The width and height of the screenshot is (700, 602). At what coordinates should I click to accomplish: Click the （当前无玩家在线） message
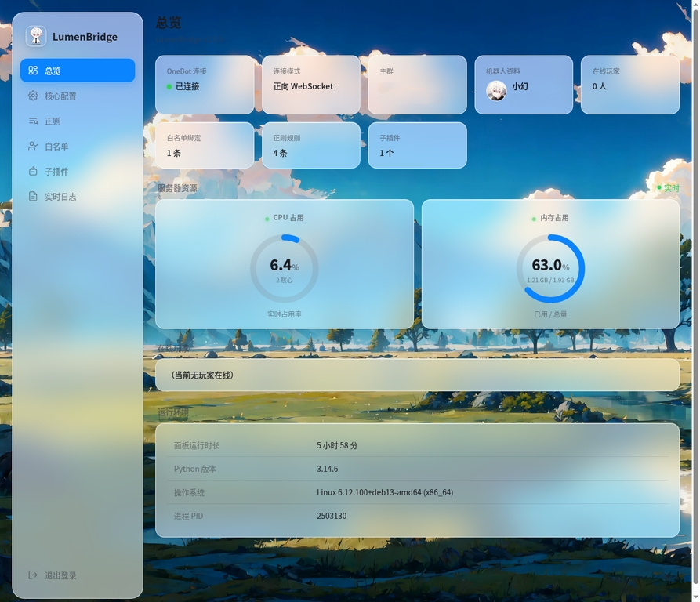(x=202, y=375)
